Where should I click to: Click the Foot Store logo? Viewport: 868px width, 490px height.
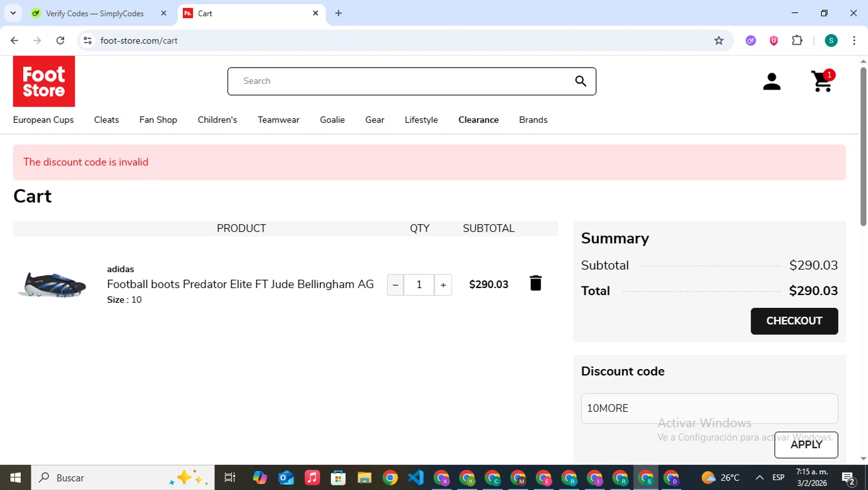tap(44, 82)
